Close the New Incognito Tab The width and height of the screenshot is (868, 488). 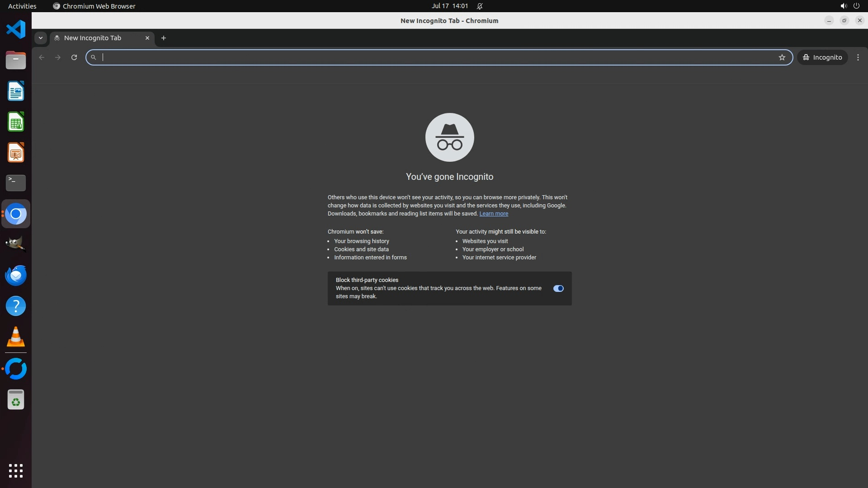(x=147, y=38)
